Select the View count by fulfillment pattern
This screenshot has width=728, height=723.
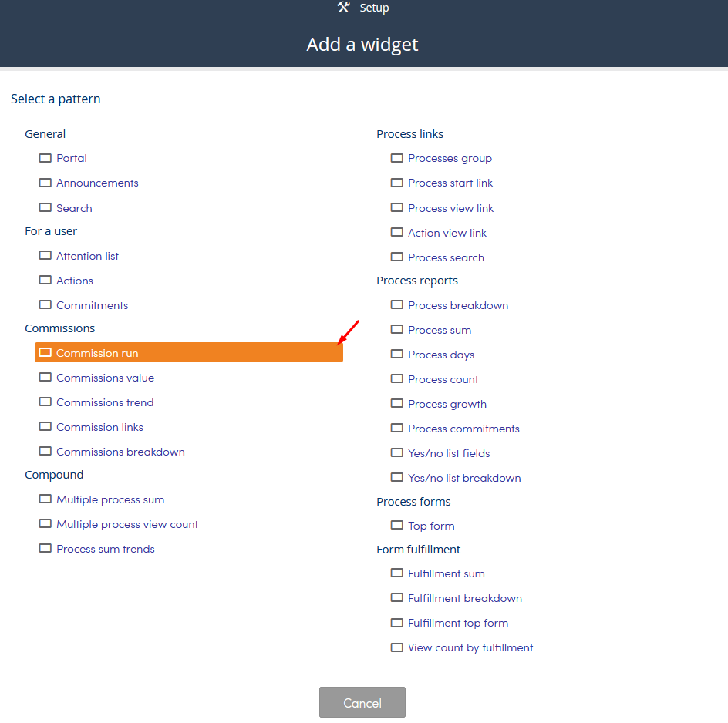tap(470, 647)
